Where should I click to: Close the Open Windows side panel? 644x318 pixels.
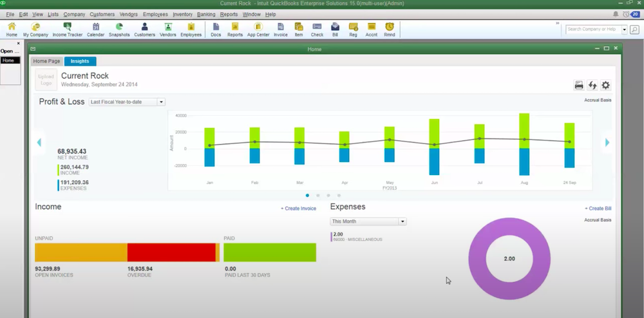click(18, 43)
